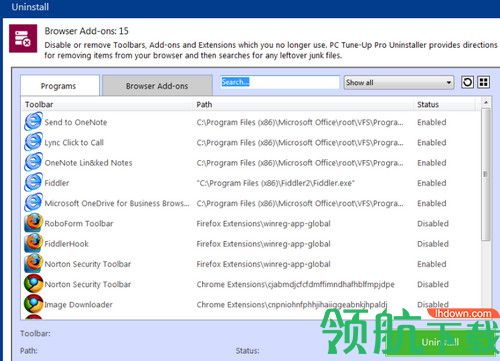Click the Fiddler.exe path cell
Screen dimensions: 500x361
(x=275, y=183)
